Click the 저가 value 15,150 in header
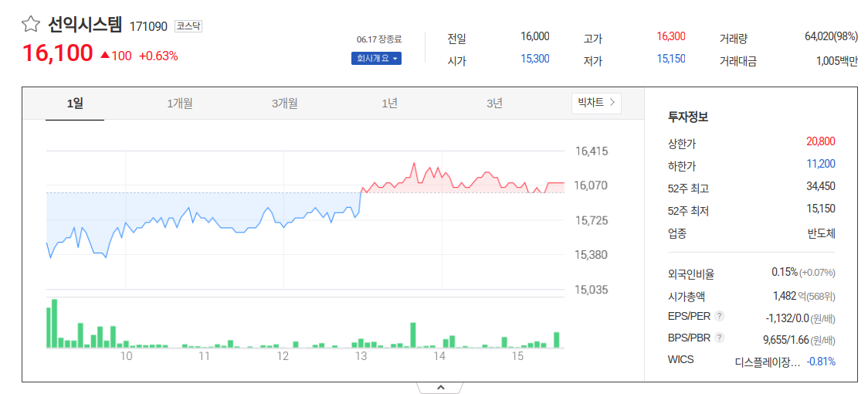The height and width of the screenshot is (394, 868). click(x=671, y=59)
